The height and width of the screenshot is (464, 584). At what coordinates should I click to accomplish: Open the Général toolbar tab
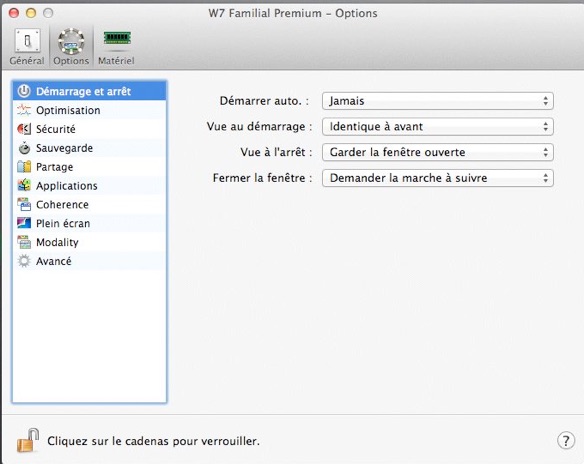(x=27, y=47)
